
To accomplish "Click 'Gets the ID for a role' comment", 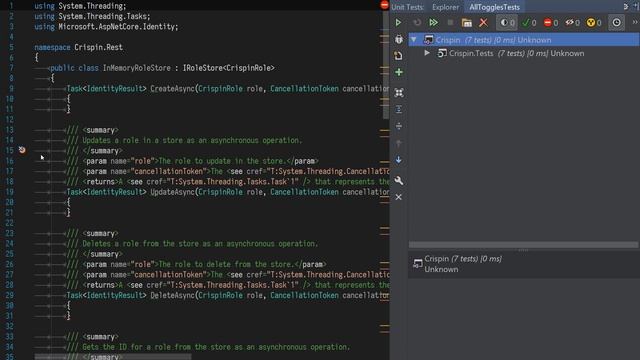I will tap(216, 347).
